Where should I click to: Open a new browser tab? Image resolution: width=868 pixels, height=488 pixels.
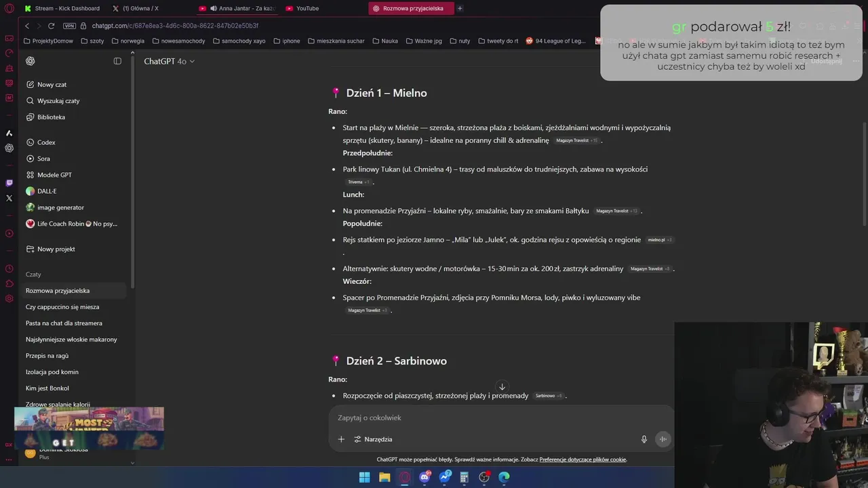(460, 8)
